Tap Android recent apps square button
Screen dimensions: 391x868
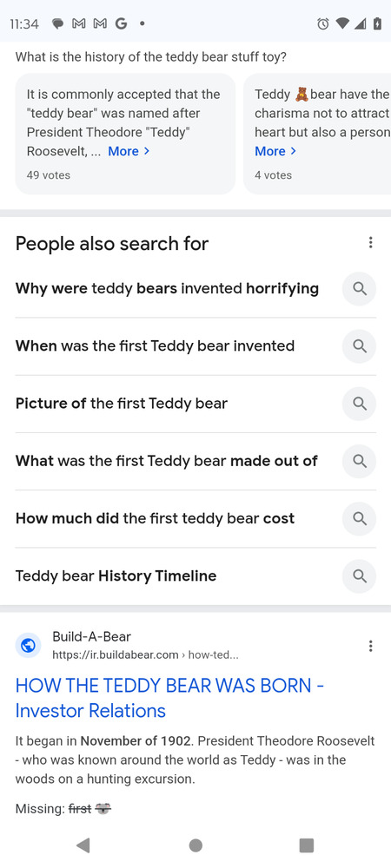[306, 845]
